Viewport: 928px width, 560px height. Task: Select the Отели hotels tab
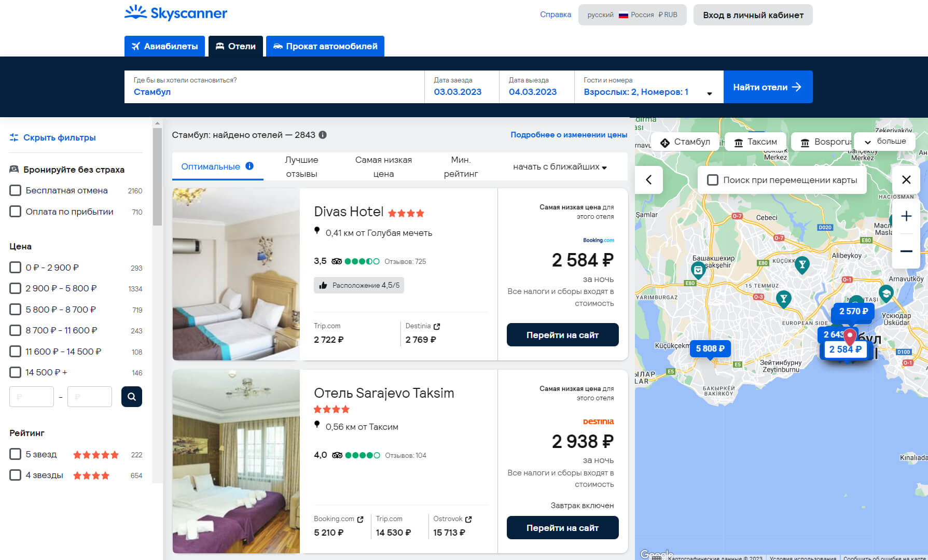point(236,46)
